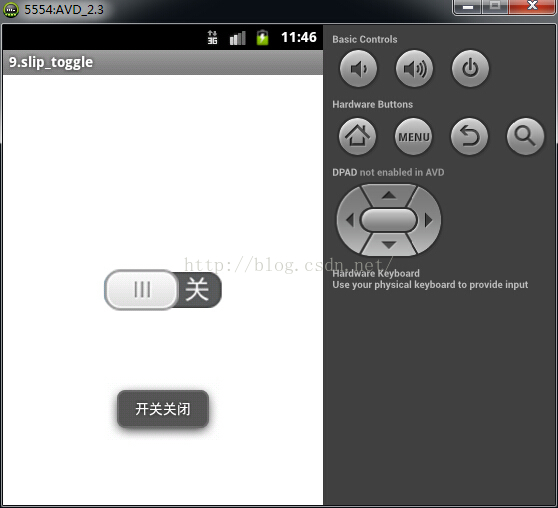
Task: Click the power emulator button
Action: point(470,68)
